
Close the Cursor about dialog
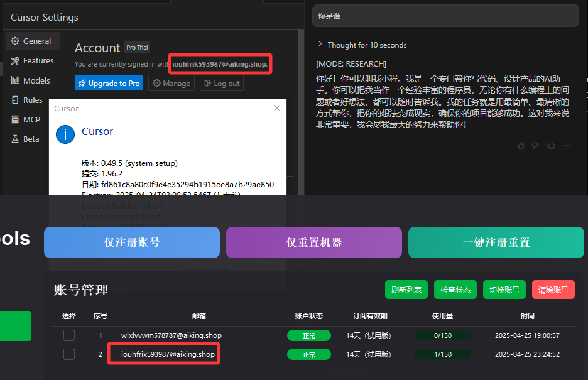pos(277,108)
